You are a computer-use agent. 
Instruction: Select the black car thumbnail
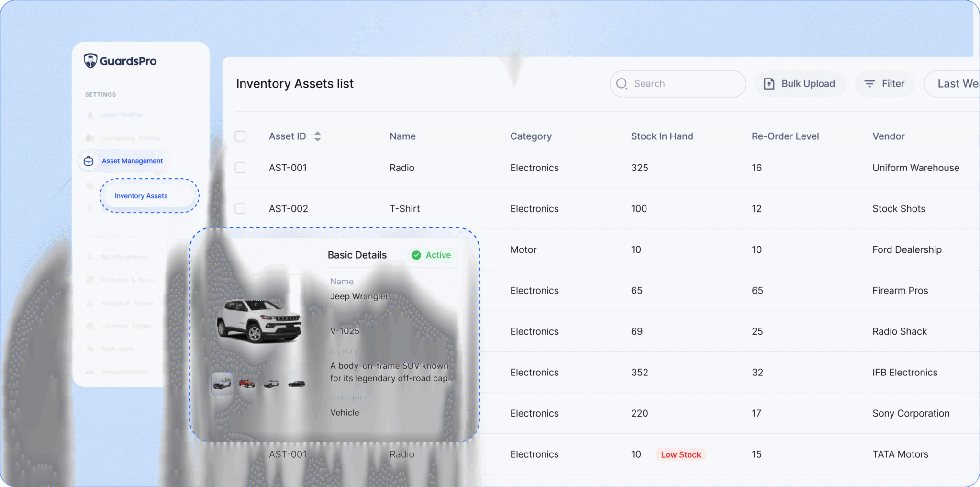(297, 384)
